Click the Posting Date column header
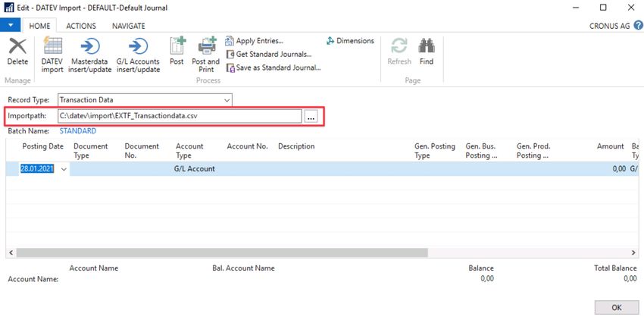Image resolution: width=644 pixels, height=320 pixels. [42, 146]
